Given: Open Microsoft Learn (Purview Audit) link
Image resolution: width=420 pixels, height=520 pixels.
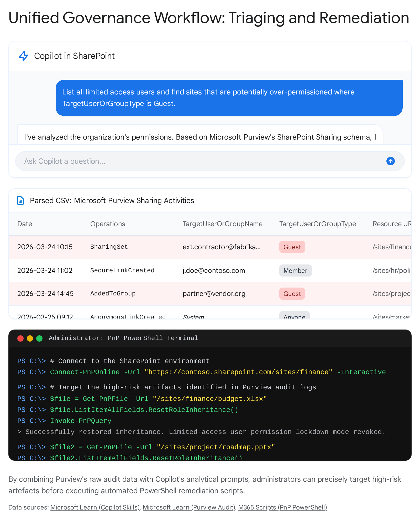Looking at the screenshot, I should pyautogui.click(x=189, y=507).
